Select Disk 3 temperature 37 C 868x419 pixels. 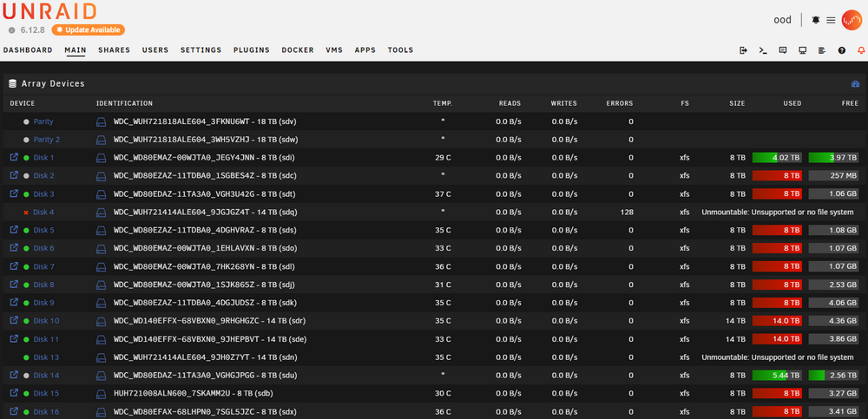click(443, 193)
